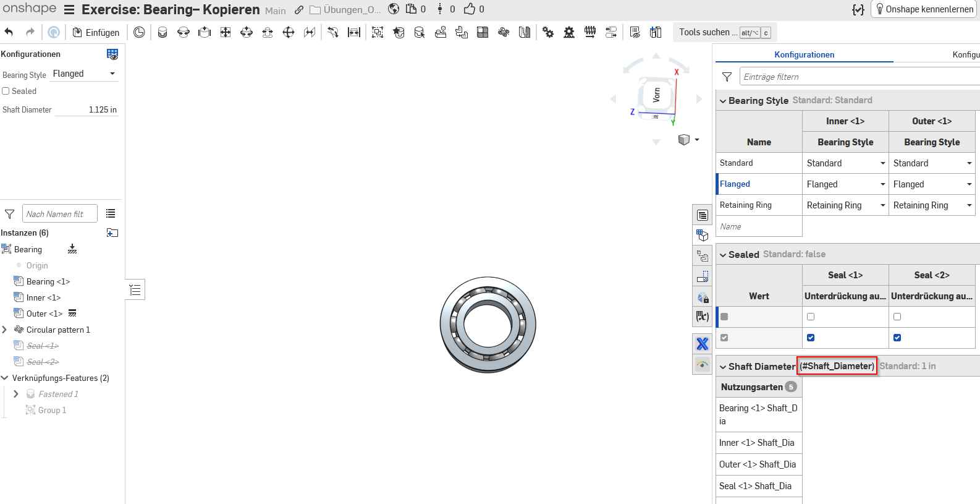Open the variable table panel icon

[x=703, y=317]
